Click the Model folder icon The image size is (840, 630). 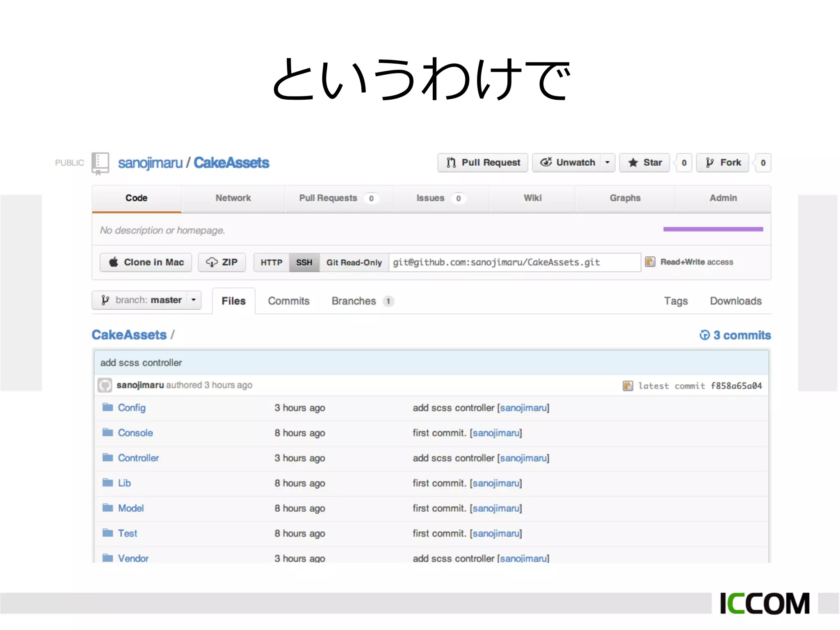pos(108,508)
